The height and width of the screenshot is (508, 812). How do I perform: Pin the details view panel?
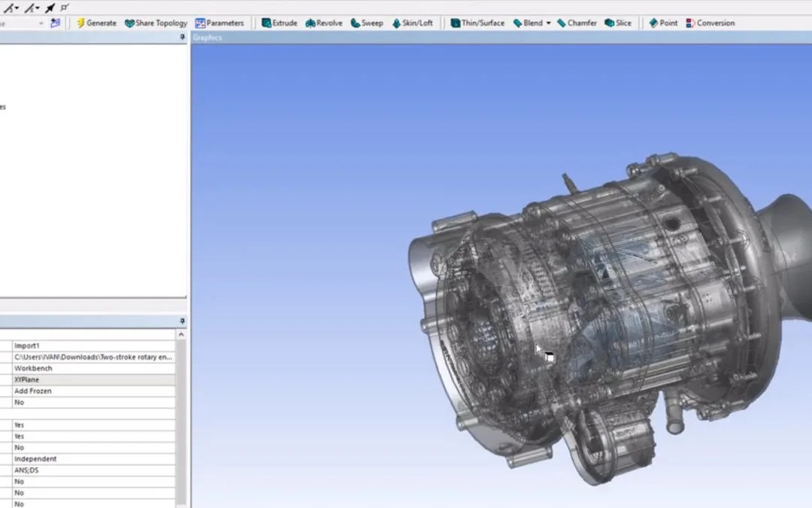[182, 321]
